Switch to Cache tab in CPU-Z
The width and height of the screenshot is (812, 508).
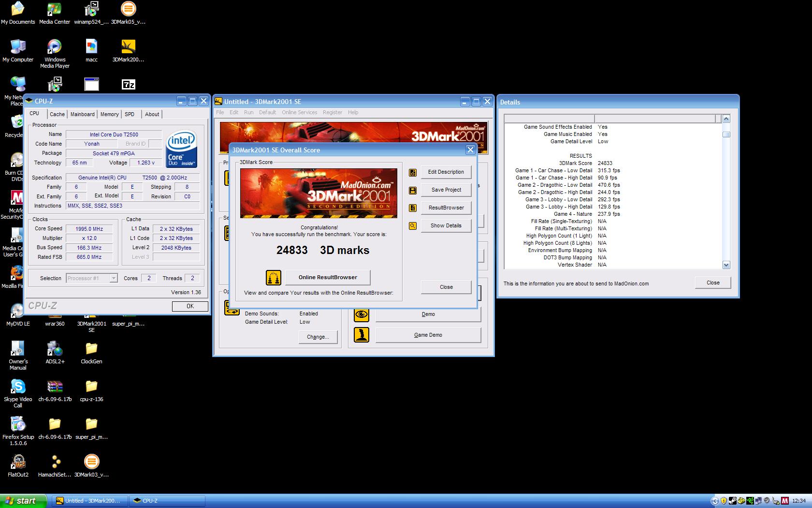coord(57,114)
